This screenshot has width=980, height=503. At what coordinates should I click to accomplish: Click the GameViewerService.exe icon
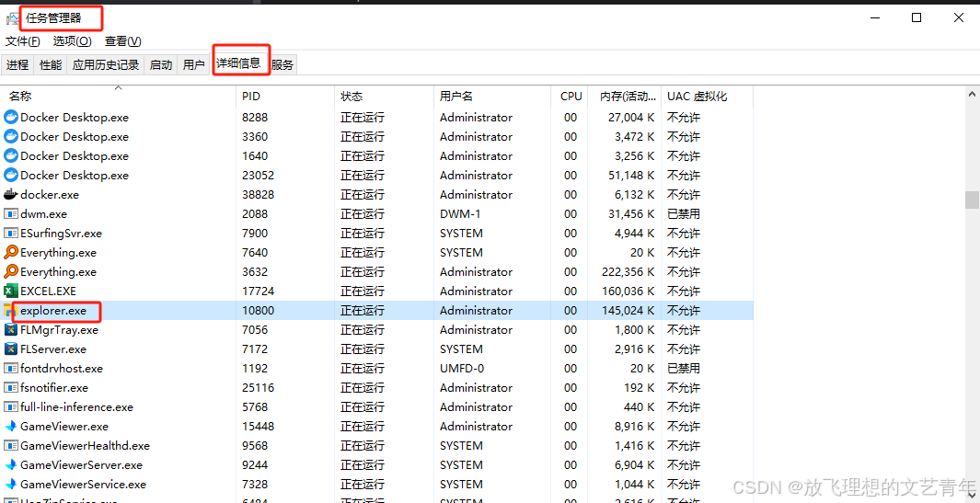[x=11, y=485]
